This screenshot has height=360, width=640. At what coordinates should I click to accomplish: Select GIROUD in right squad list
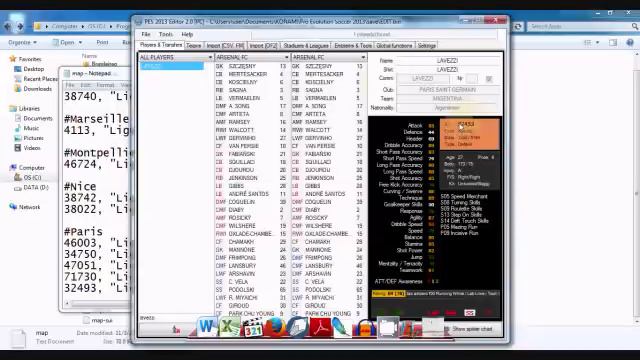click(x=327, y=306)
